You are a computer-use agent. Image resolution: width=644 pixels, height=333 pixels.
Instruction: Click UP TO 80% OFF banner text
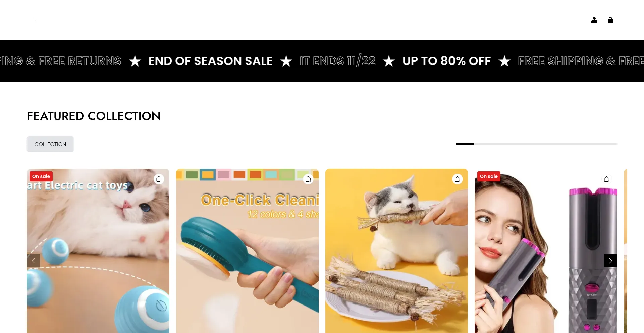(x=446, y=61)
